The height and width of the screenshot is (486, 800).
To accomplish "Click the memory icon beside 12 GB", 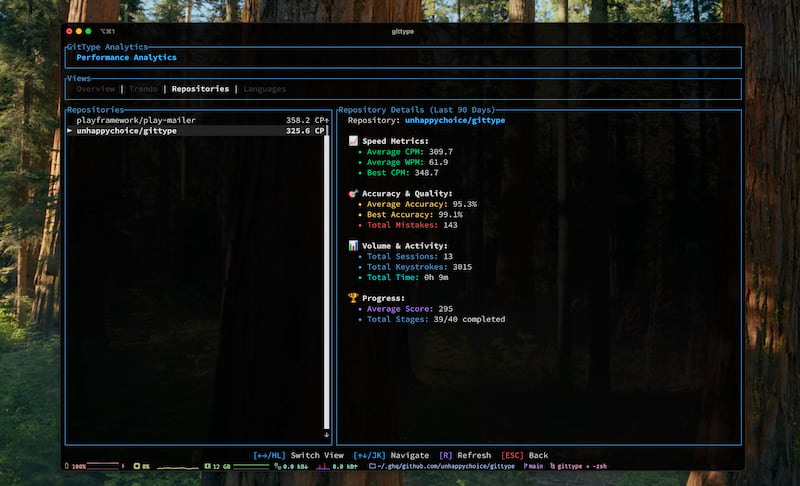I will pos(206,466).
